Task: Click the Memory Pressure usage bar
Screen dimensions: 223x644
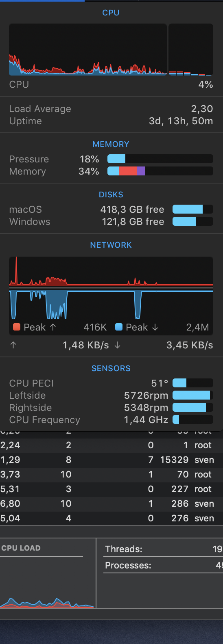Action: point(160,159)
